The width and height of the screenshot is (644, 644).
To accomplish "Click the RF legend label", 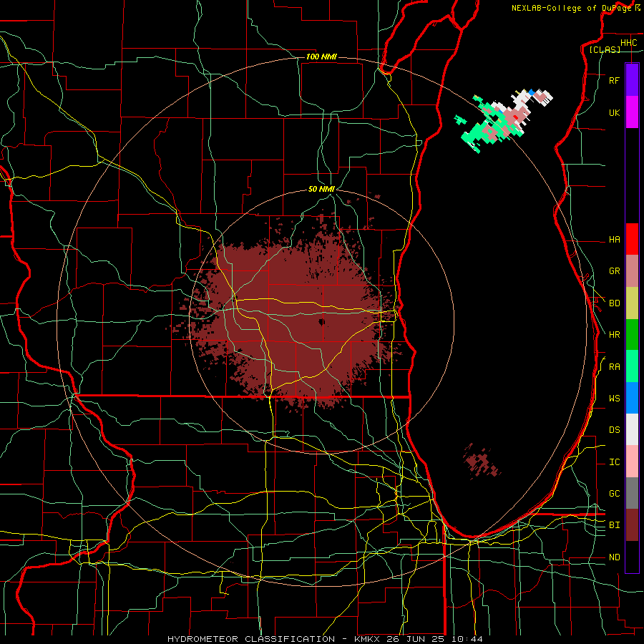I will point(614,81).
